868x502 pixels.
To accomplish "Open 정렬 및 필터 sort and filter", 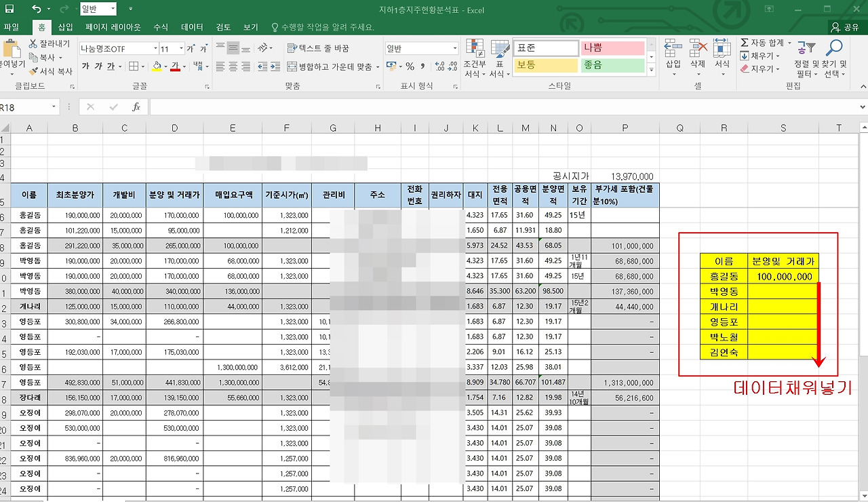I will coord(806,58).
